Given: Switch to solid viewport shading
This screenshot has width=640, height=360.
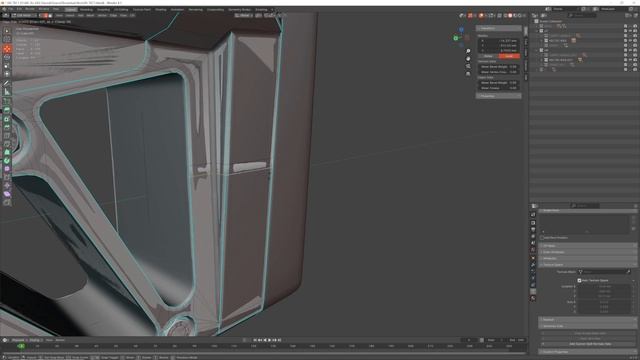Looking at the screenshot, I should pos(510,16).
